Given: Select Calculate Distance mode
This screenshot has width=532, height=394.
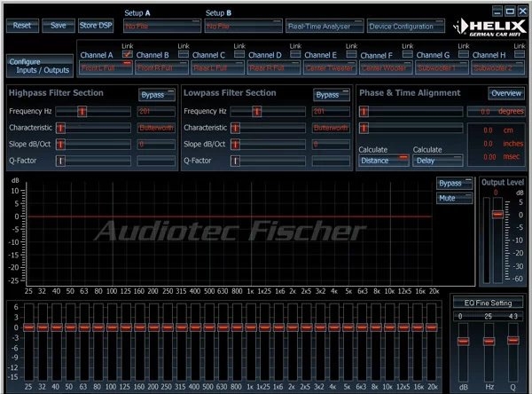Looking at the screenshot, I should point(383,161).
